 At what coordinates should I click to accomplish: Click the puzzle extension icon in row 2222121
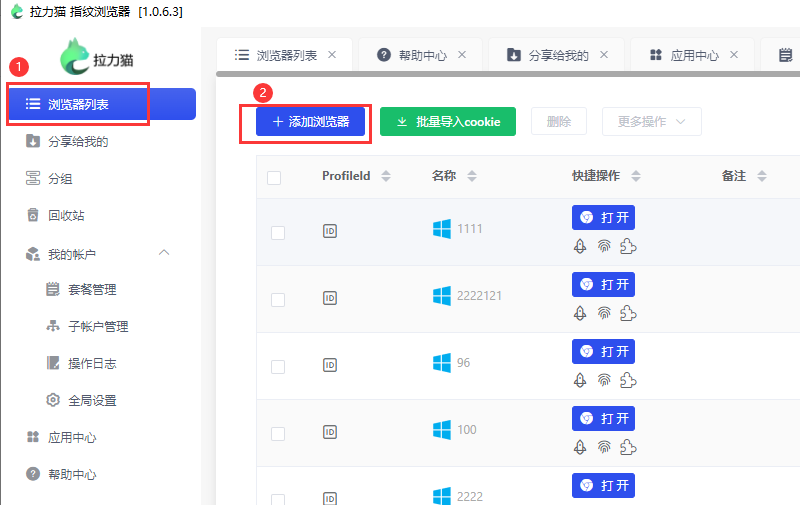[628, 313]
